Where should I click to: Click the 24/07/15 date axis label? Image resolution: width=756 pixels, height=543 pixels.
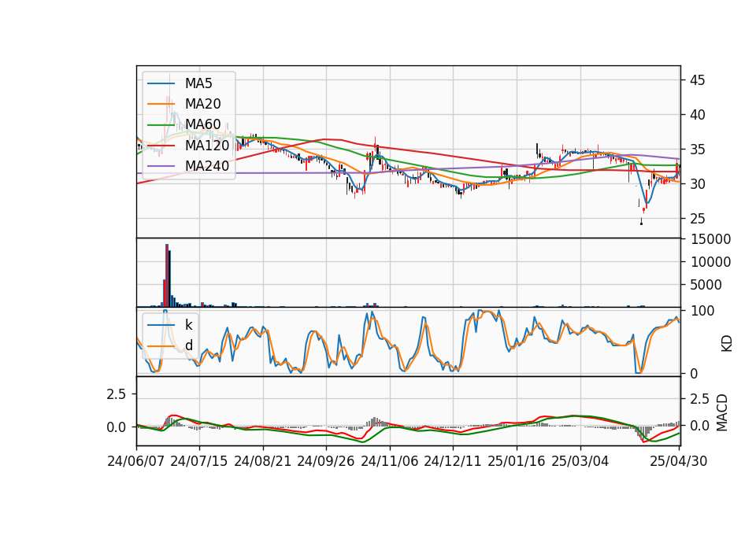(198, 461)
